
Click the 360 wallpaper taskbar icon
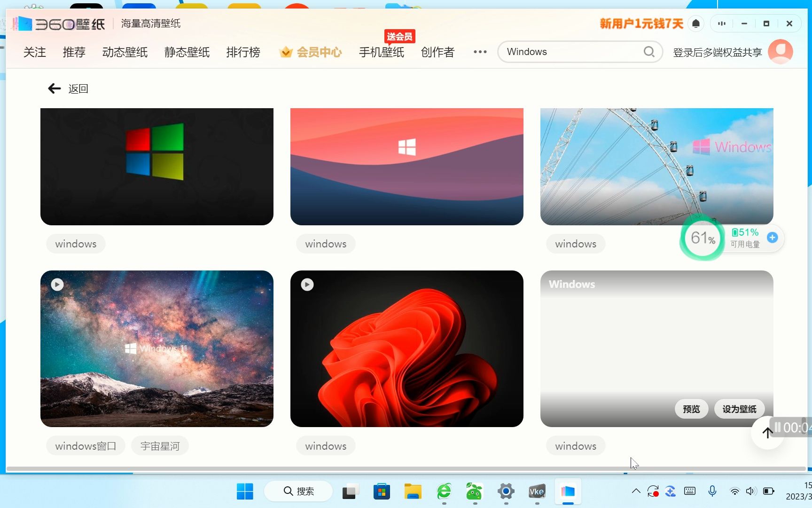[x=568, y=492]
